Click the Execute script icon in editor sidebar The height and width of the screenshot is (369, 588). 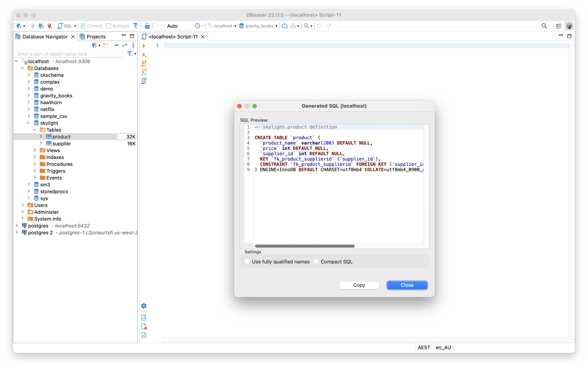(144, 64)
